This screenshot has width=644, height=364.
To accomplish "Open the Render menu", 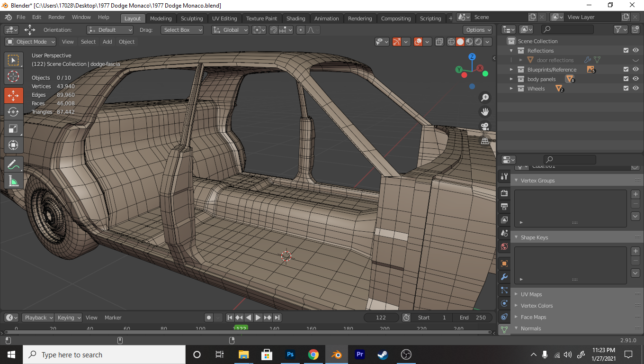I will pos(56,17).
